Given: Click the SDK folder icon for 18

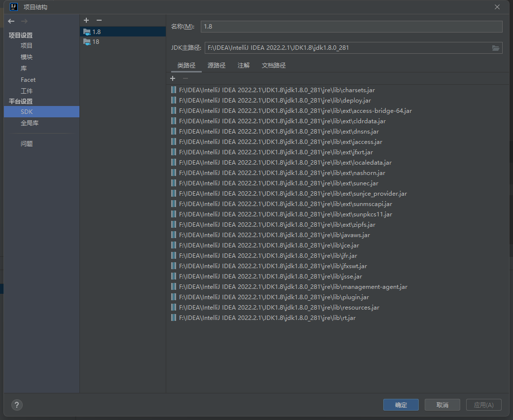Looking at the screenshot, I should coord(87,42).
